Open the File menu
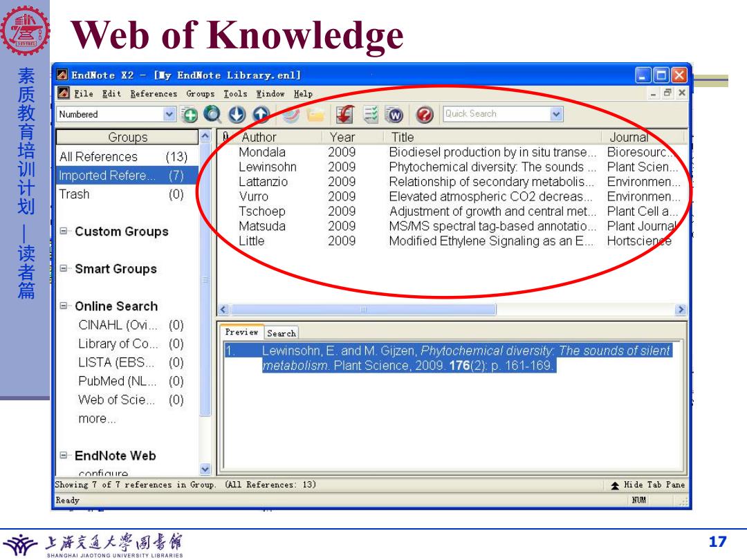The width and height of the screenshot is (747, 560). (84, 94)
